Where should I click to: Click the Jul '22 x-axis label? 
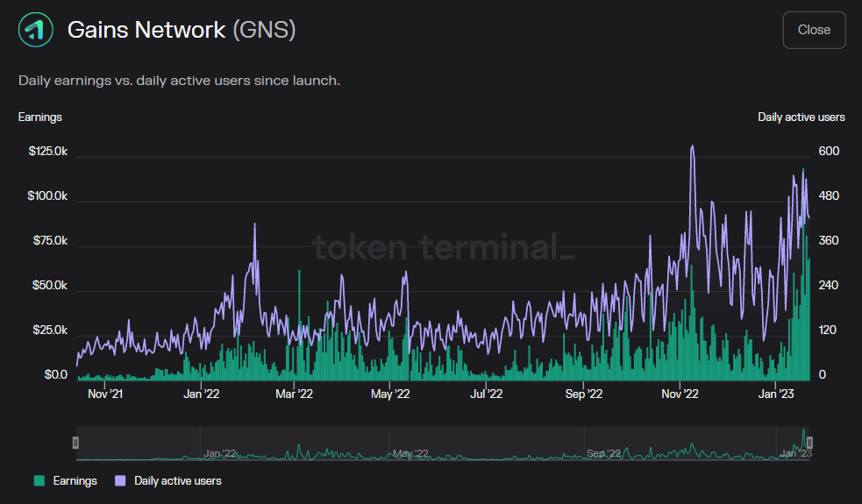[487, 394]
